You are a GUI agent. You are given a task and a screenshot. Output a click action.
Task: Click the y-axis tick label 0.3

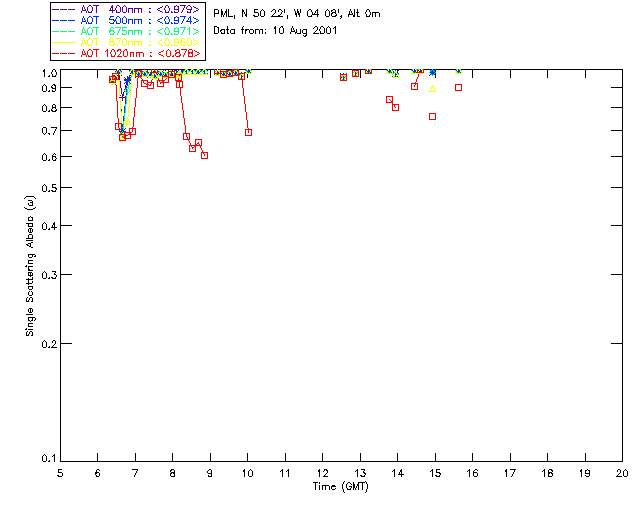click(49, 275)
